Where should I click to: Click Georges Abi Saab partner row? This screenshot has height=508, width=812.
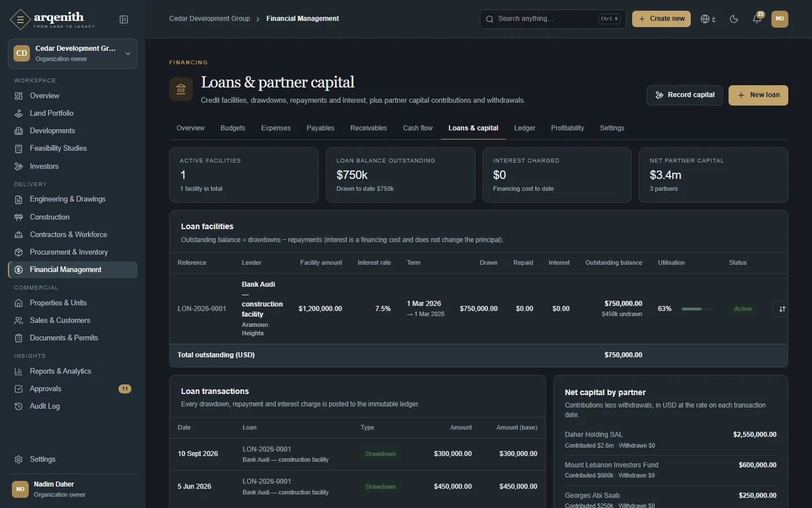coord(670,500)
